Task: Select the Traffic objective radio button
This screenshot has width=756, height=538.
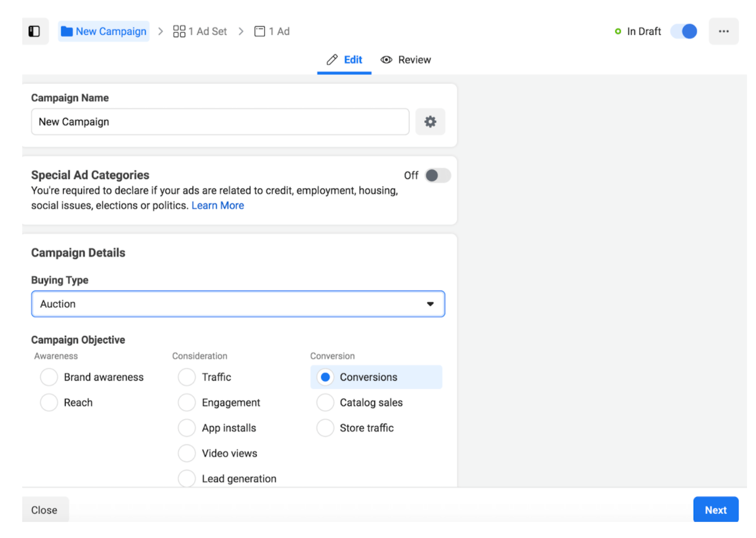Action: [187, 377]
